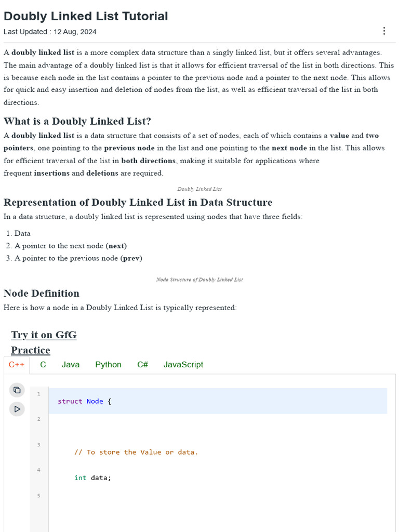Switch to the Java code tab
The width and height of the screenshot is (399, 532).
71,365
